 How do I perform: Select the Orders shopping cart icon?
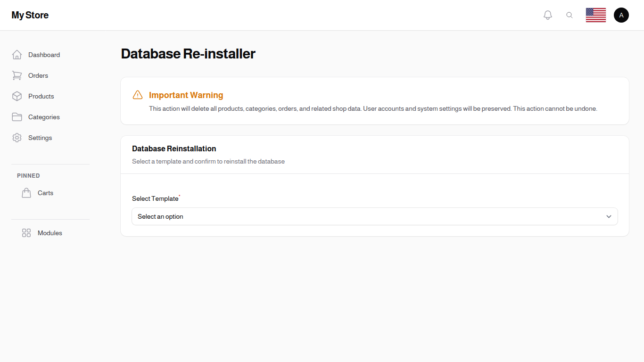[17, 75]
